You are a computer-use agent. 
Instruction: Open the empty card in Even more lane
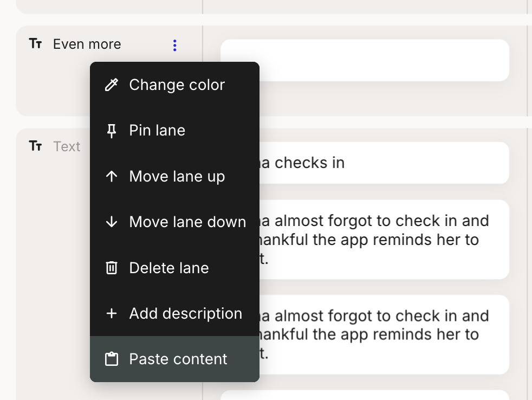365,60
